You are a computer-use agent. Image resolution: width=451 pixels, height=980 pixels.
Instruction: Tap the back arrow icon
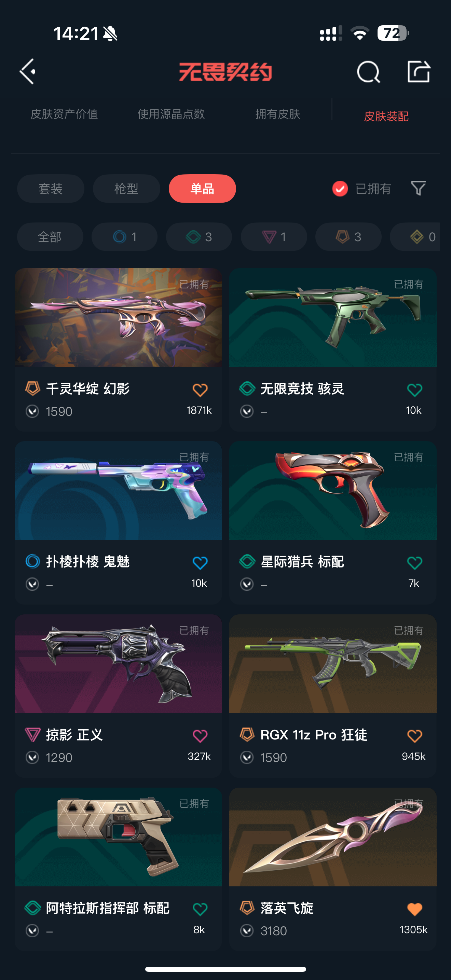click(x=28, y=71)
